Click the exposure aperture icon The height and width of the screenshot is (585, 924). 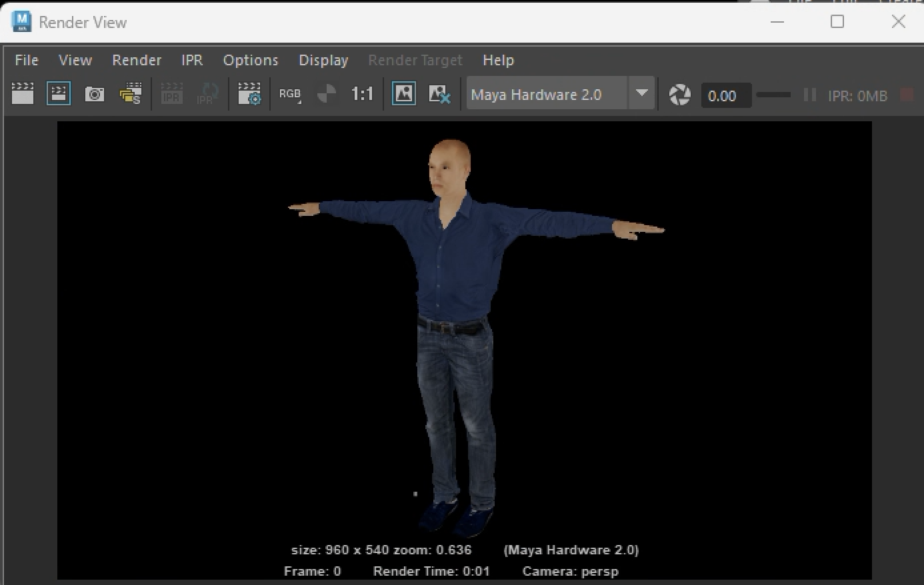(x=679, y=95)
